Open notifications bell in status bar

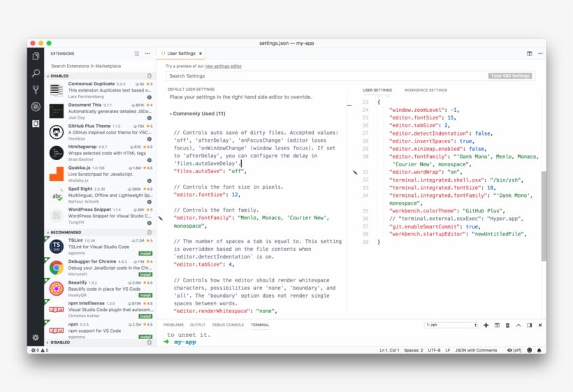click(539, 350)
